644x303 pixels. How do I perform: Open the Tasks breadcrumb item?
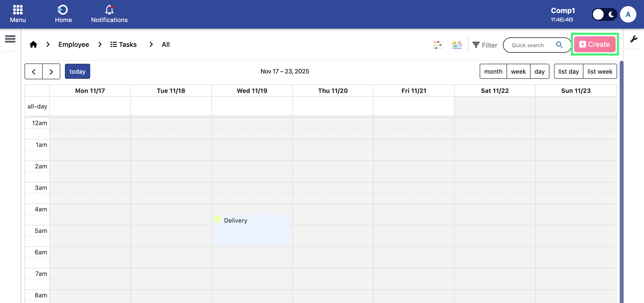[x=124, y=45]
